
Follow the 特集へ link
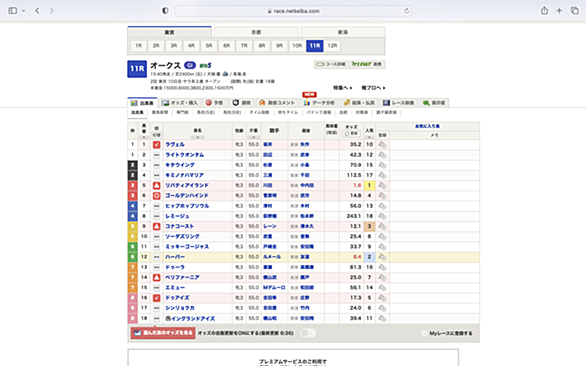coord(342,88)
